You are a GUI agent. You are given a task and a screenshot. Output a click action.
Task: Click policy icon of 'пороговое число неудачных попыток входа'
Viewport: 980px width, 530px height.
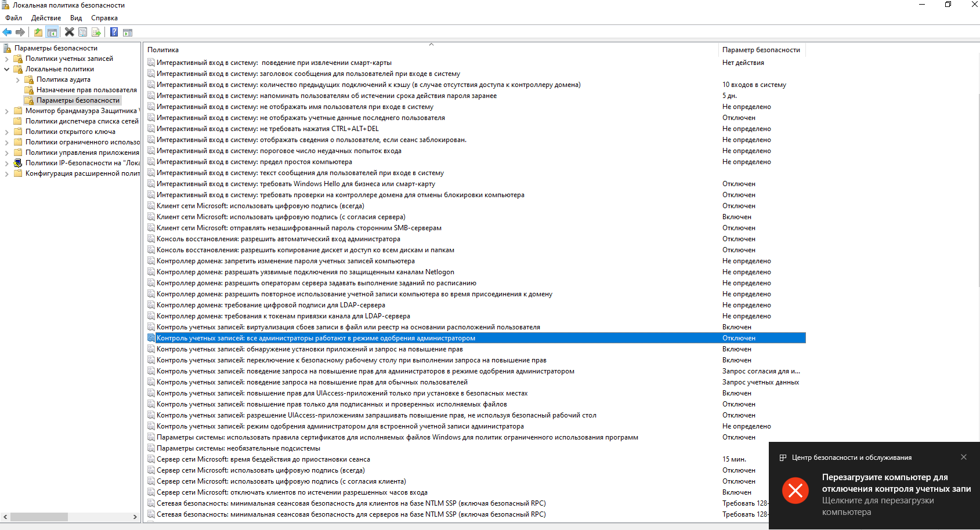tap(151, 151)
